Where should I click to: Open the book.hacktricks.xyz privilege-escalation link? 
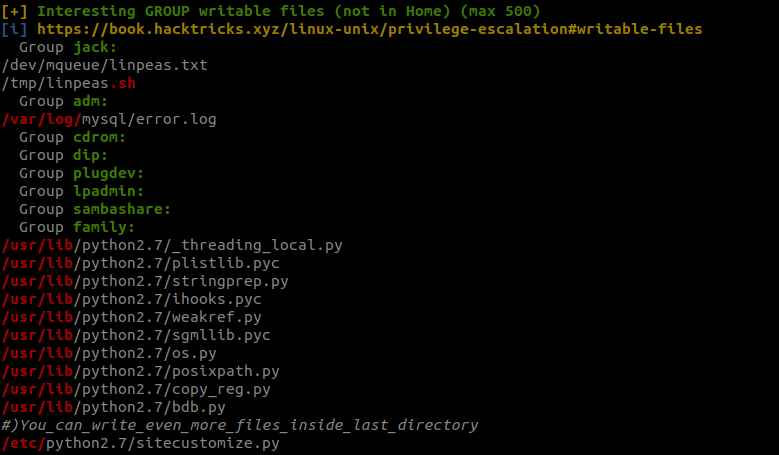[370, 29]
